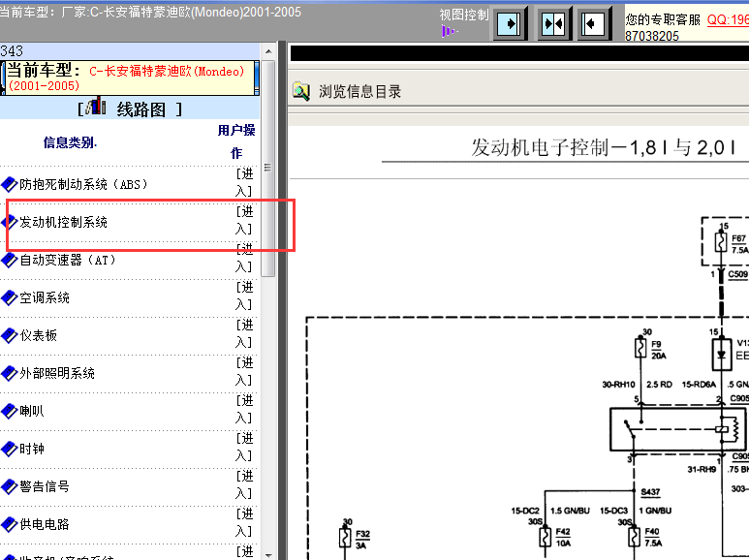Click the left panel scrollbar thumb
Image resolution: width=749 pixels, height=560 pixels.
coord(268,169)
